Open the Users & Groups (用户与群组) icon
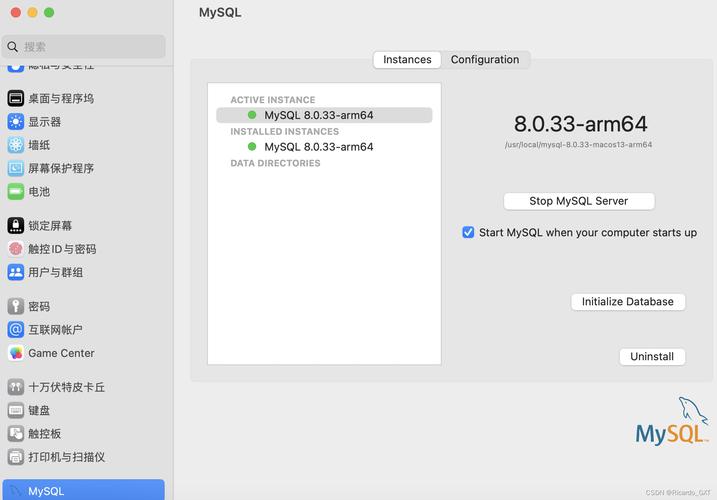The width and height of the screenshot is (717, 500). (16, 272)
